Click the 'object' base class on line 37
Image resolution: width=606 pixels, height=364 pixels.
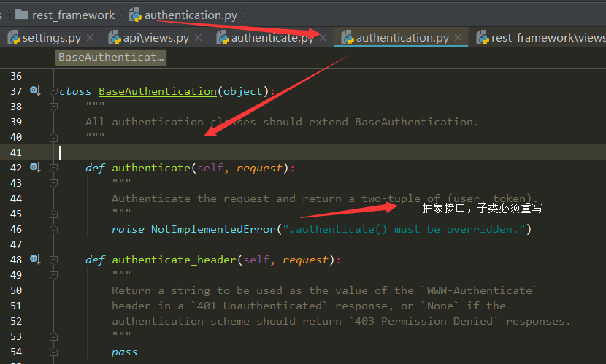(242, 91)
